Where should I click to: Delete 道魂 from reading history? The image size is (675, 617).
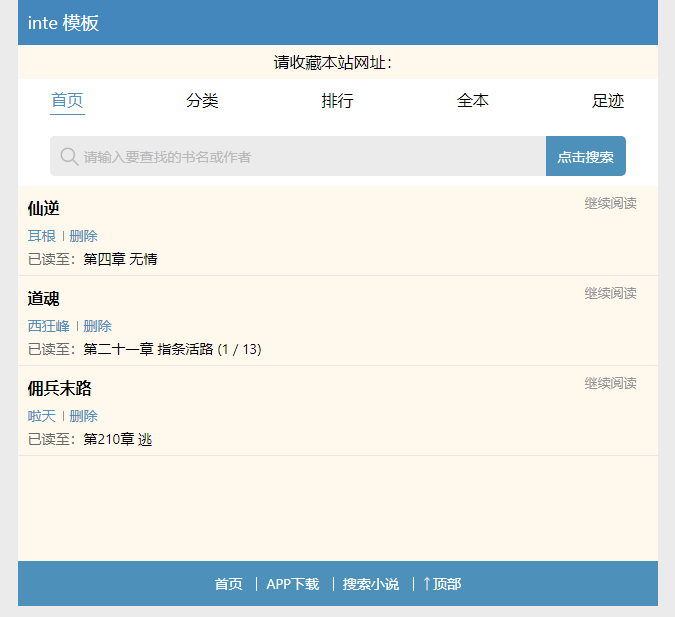[97, 326]
